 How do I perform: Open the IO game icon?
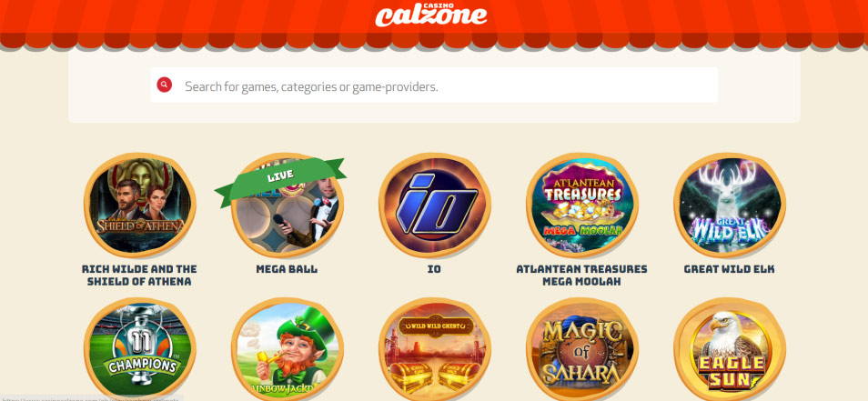(x=435, y=206)
